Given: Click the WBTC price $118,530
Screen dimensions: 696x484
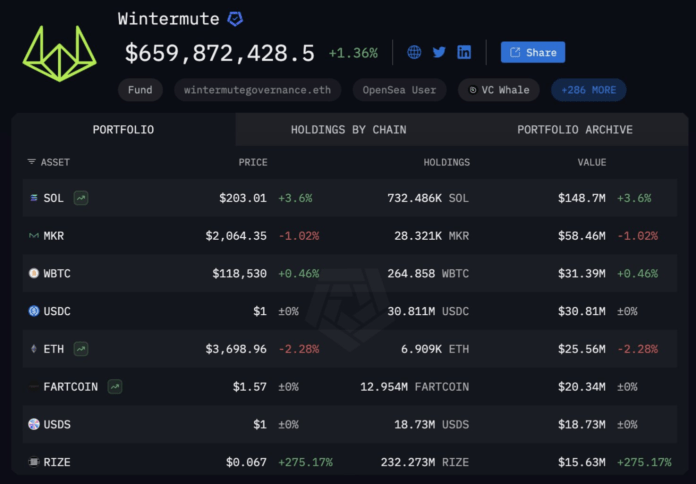Looking at the screenshot, I should [240, 274].
